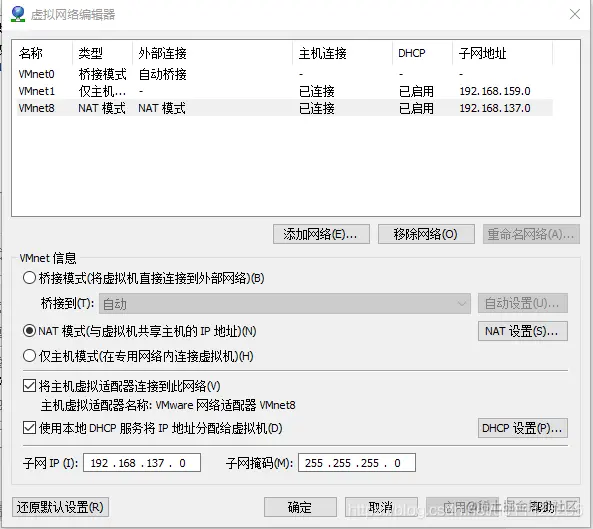This screenshot has width=593, height=529.
Task: Click 仅主机... type cell of VMnet1
Action: (x=102, y=91)
